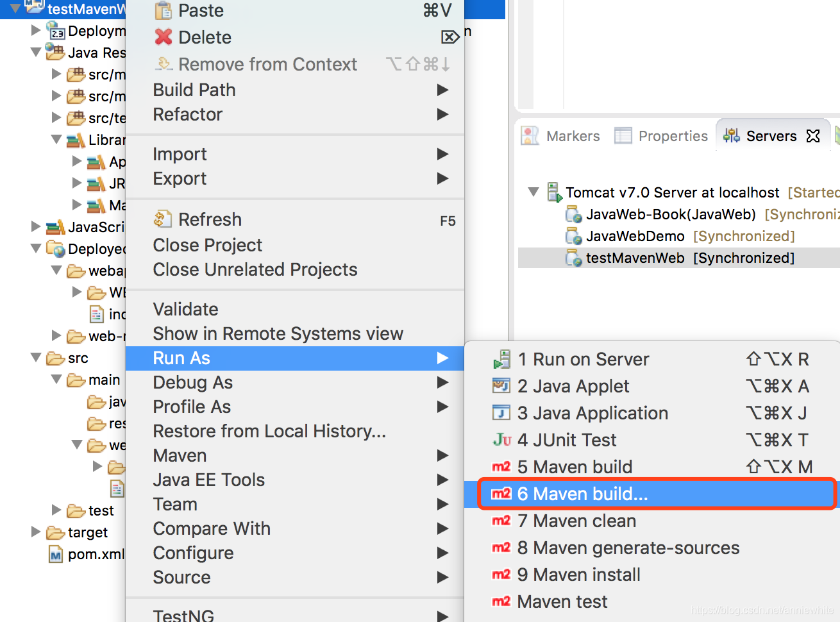The height and width of the screenshot is (622, 840).
Task: Open the Java EE Tools submenu
Action: click(x=295, y=480)
